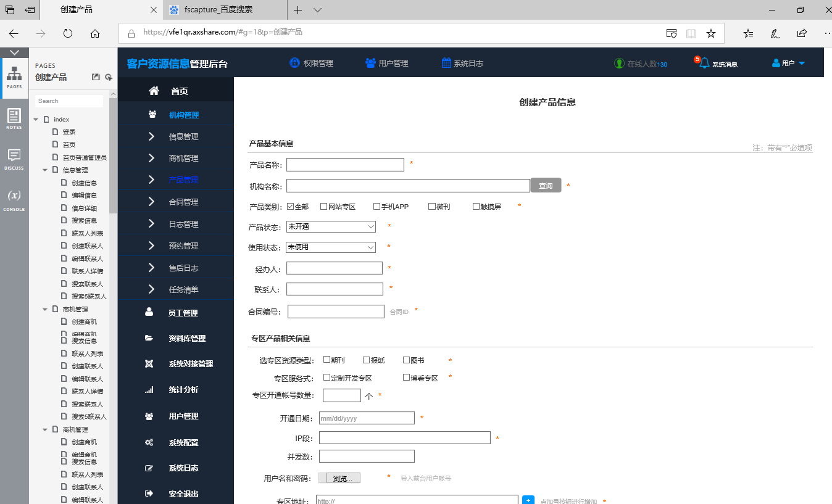
Task: Open the 登录 page in tree
Action: pos(69,132)
